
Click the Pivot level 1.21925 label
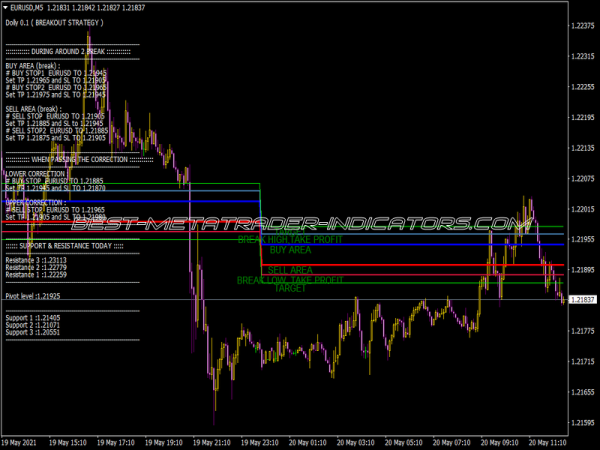tap(33, 296)
